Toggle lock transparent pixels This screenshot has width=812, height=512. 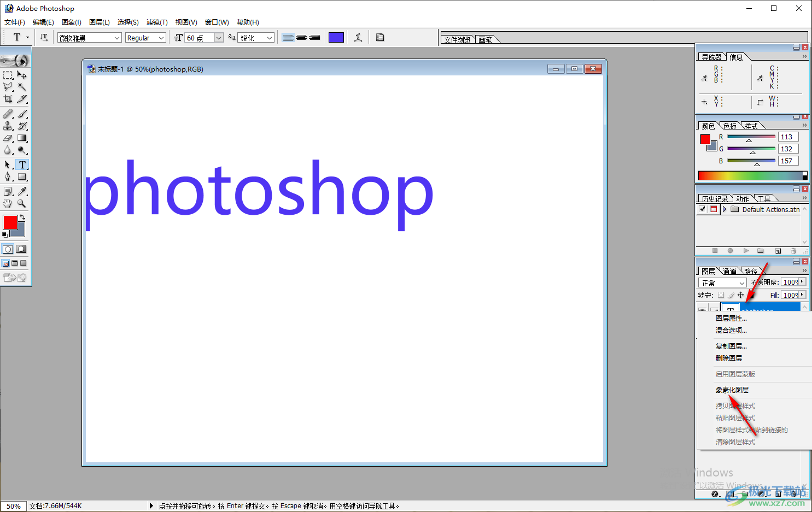[x=721, y=295]
